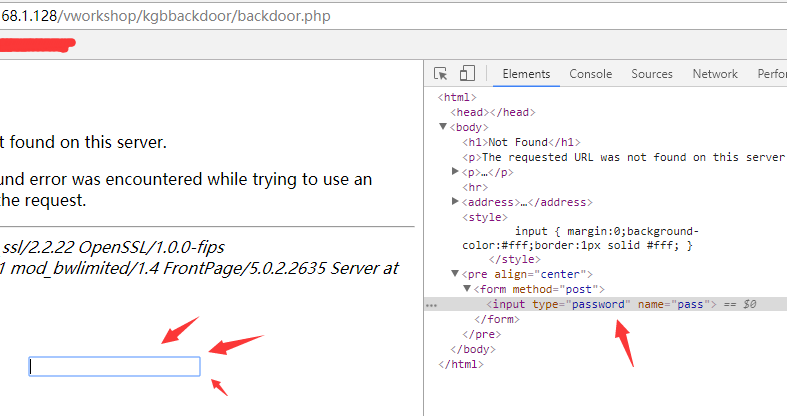
Task: Open the Sources tab
Action: coord(652,74)
